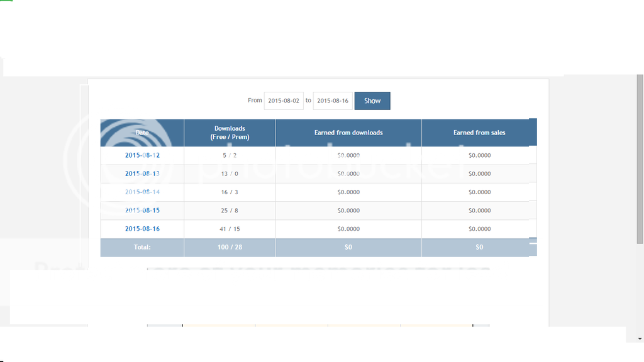Click the Downloads (Free / Prem) header
The width and height of the screenshot is (644, 362).
click(230, 133)
